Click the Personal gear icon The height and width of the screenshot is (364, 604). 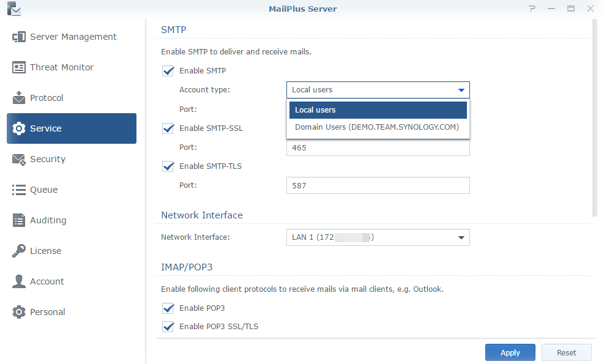[x=19, y=312]
